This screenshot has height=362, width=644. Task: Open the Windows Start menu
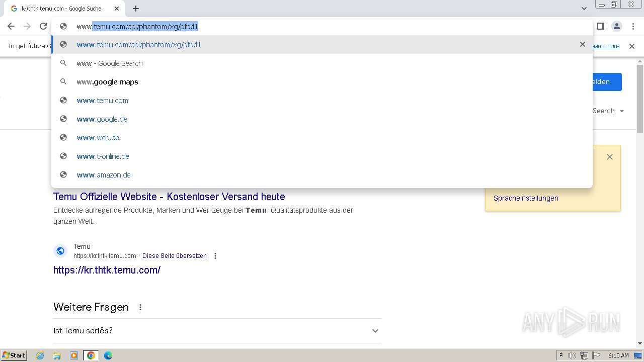click(x=14, y=355)
